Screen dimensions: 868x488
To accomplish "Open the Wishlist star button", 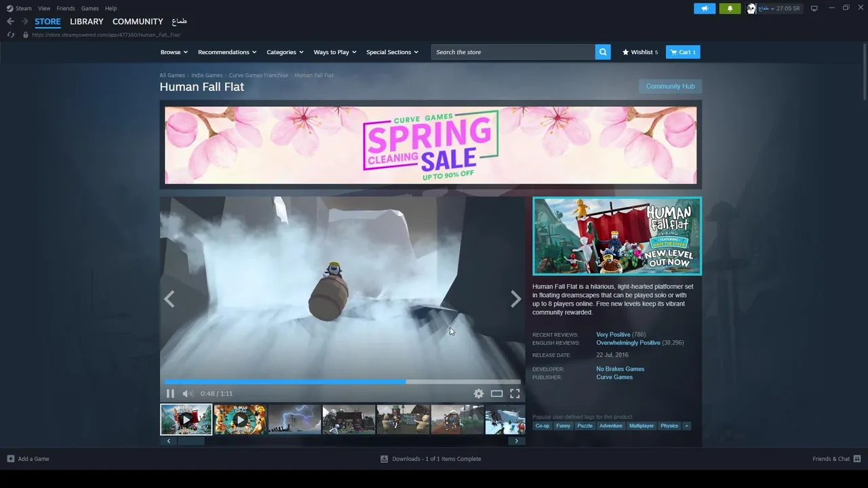I will click(640, 52).
